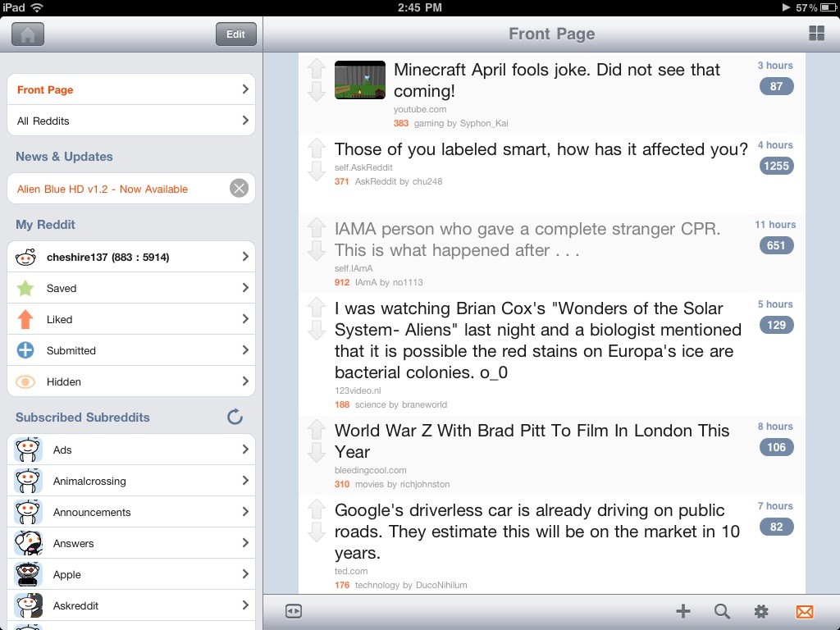Tap the orange Liked arrow icon
The height and width of the screenshot is (630, 840).
(x=25, y=319)
